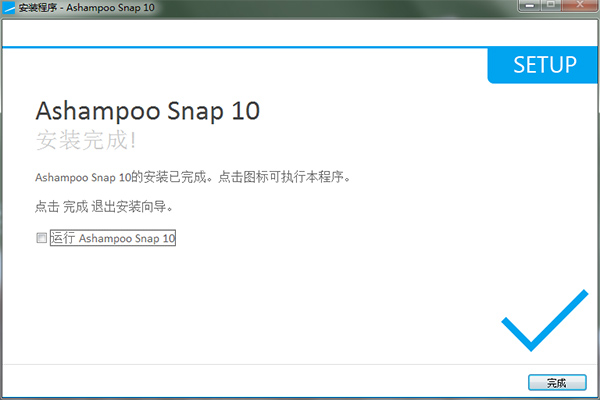Image resolution: width=600 pixels, height=400 pixels.
Task: Click the Ashampoo installer icon in title bar
Action: point(8,8)
